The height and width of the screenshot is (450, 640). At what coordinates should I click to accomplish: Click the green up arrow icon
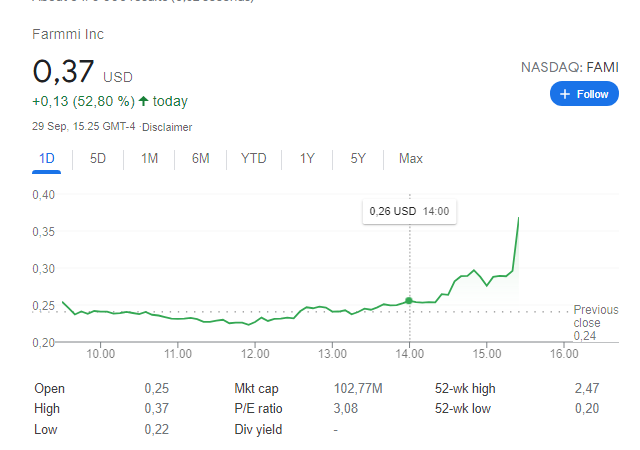click(144, 101)
